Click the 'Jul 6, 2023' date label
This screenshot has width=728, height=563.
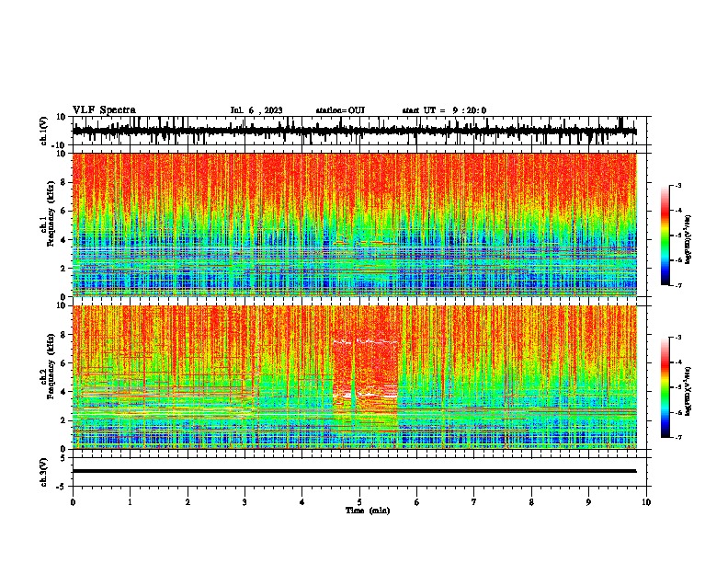(x=256, y=110)
